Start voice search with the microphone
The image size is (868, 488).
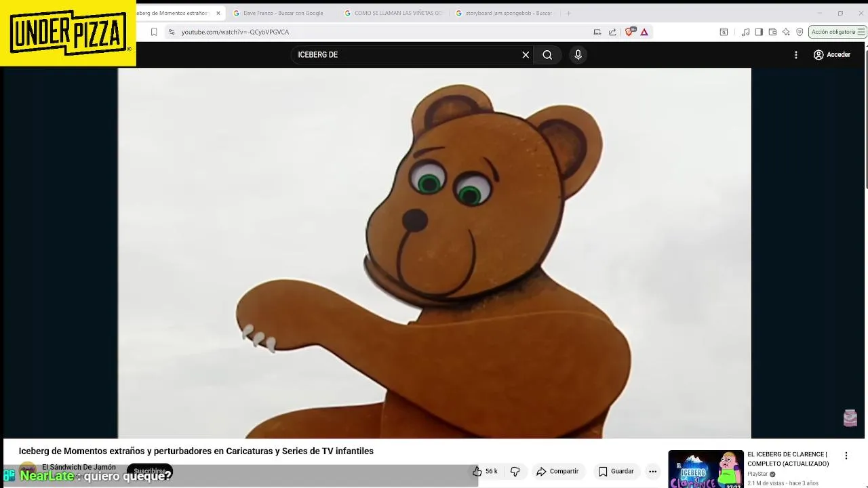pyautogui.click(x=578, y=55)
